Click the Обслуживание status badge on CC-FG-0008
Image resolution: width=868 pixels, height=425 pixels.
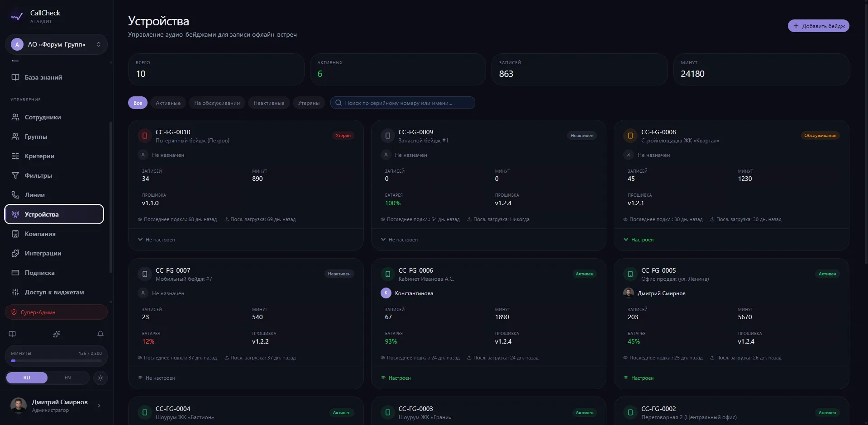820,136
